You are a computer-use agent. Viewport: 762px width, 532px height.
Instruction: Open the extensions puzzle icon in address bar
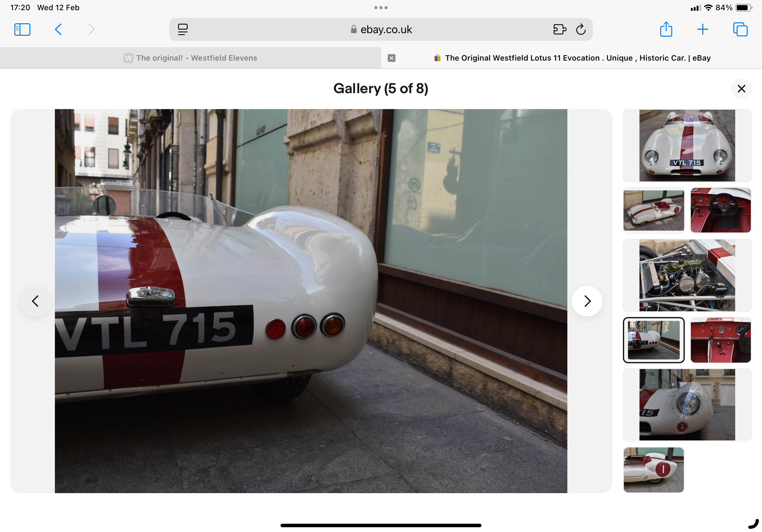(560, 30)
